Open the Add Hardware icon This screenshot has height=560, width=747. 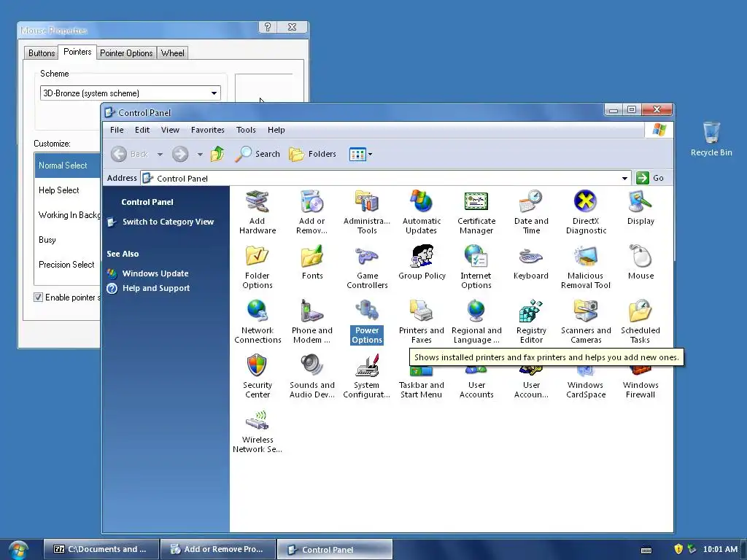point(258,212)
